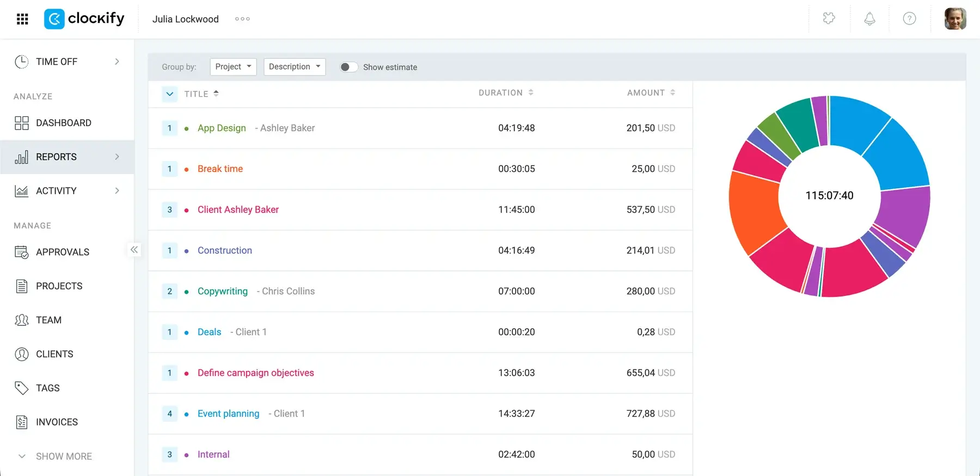Expand the Client Ashley Baker entries badge

[x=170, y=209]
